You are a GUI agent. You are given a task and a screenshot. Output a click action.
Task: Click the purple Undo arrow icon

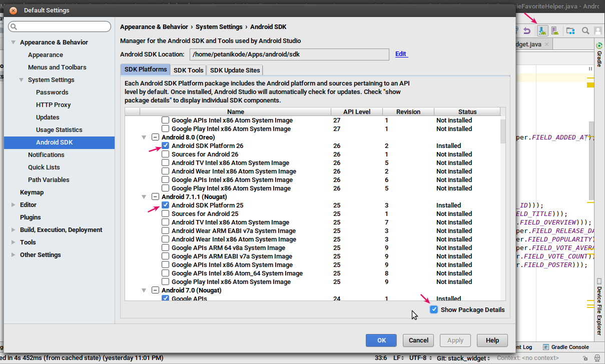pyautogui.click(x=526, y=31)
